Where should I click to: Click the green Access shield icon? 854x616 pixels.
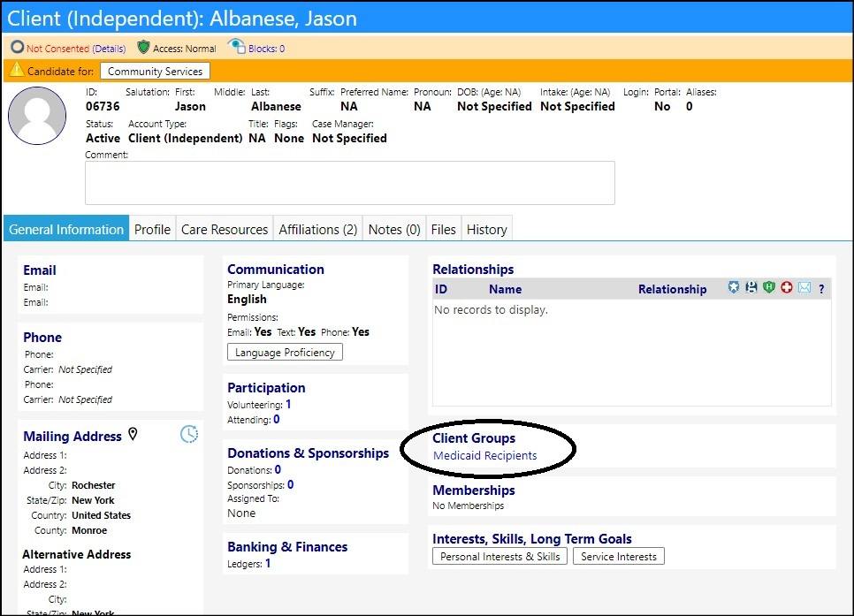143,48
